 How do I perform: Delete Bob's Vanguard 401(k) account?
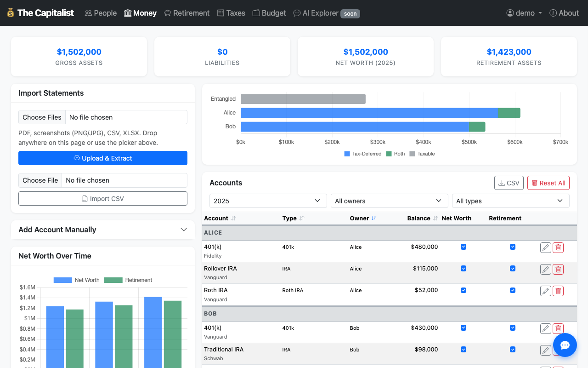pos(558,328)
